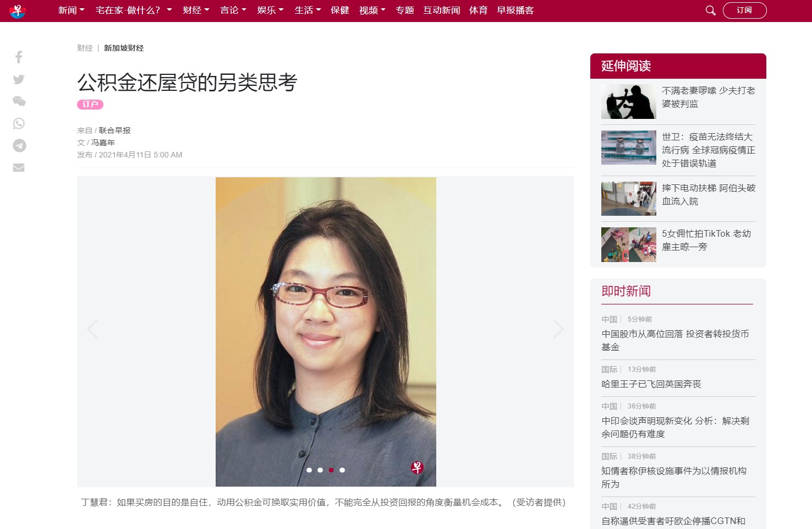Image resolution: width=812 pixels, height=529 pixels.
Task: Share article using Telegram icon
Action: [19, 145]
